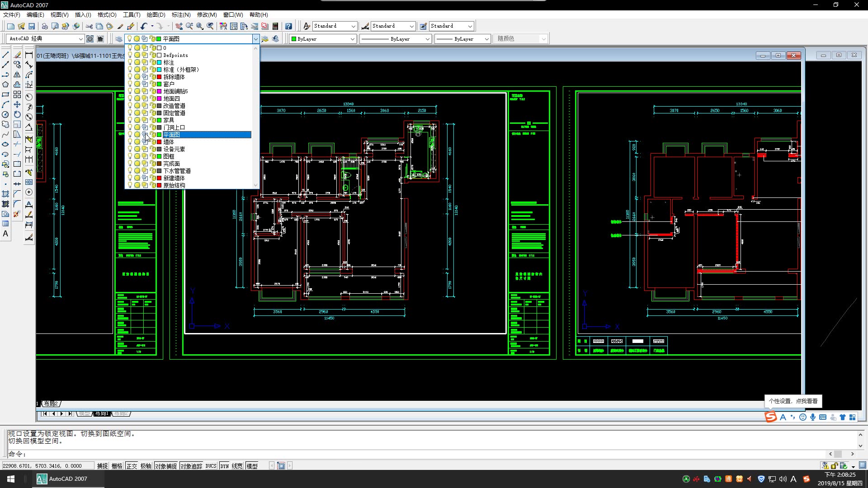This screenshot has height=488, width=868.
Task: Select the Line draw tool
Action: [5, 55]
